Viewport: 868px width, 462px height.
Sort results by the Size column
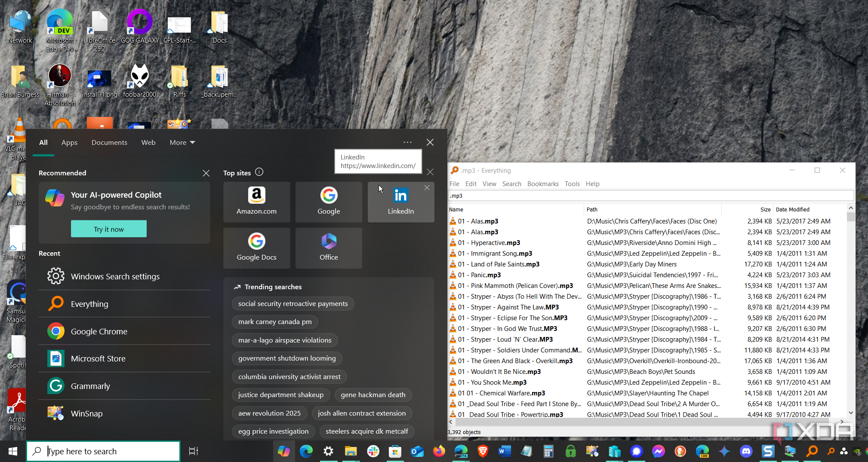click(765, 209)
